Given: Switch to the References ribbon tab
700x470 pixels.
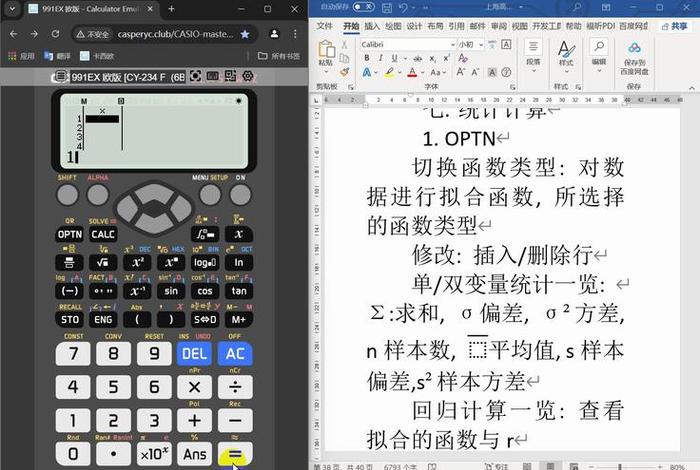Looking at the screenshot, I should point(456,26).
